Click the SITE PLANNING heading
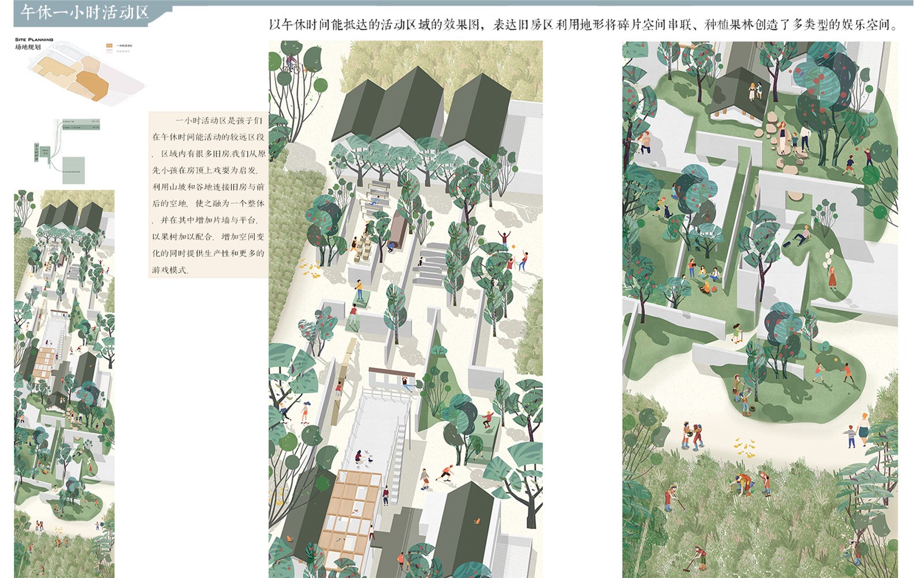 click(x=34, y=39)
